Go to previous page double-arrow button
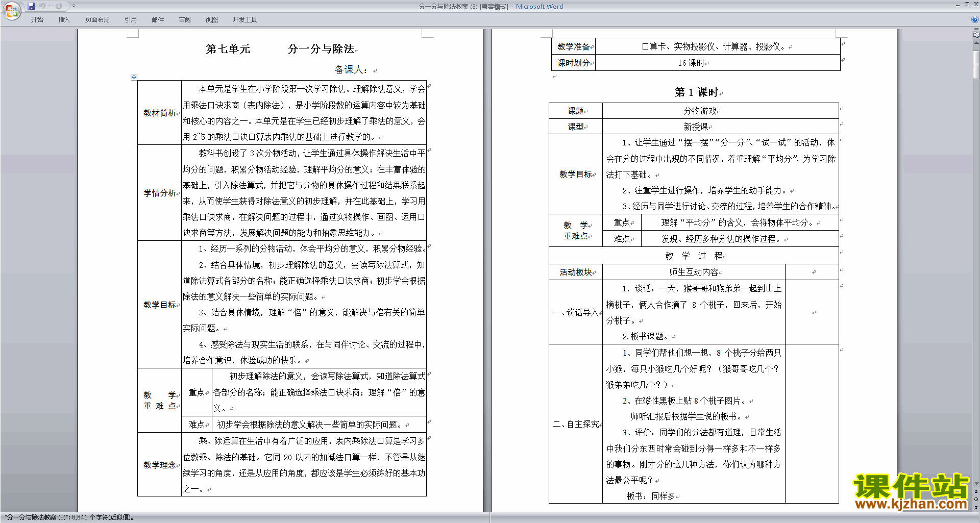 point(976,491)
